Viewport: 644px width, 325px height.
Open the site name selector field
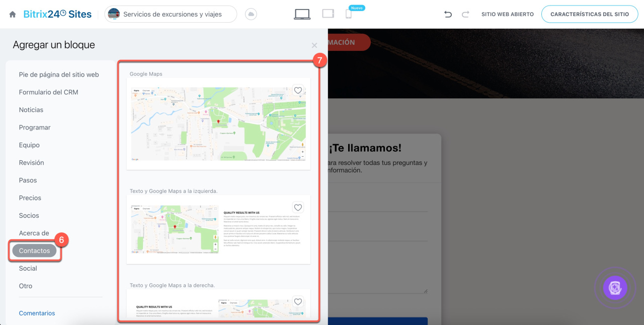pos(171,15)
